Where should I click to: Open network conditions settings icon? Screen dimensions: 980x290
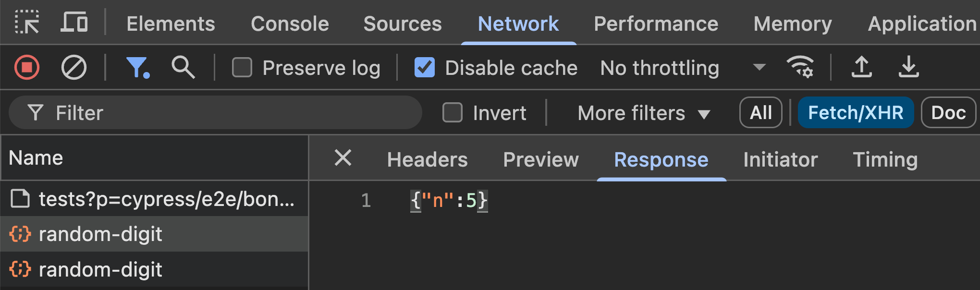(800, 67)
